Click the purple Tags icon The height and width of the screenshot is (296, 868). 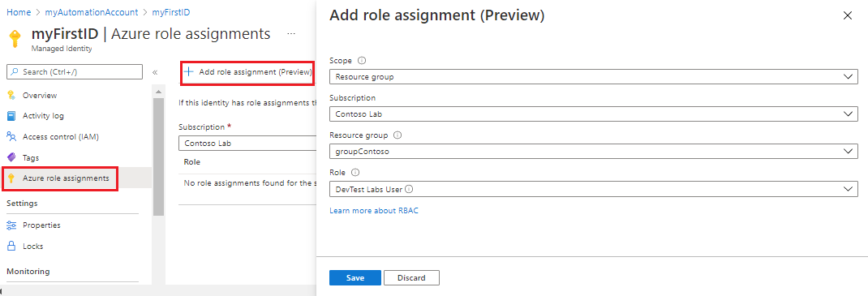(x=11, y=157)
